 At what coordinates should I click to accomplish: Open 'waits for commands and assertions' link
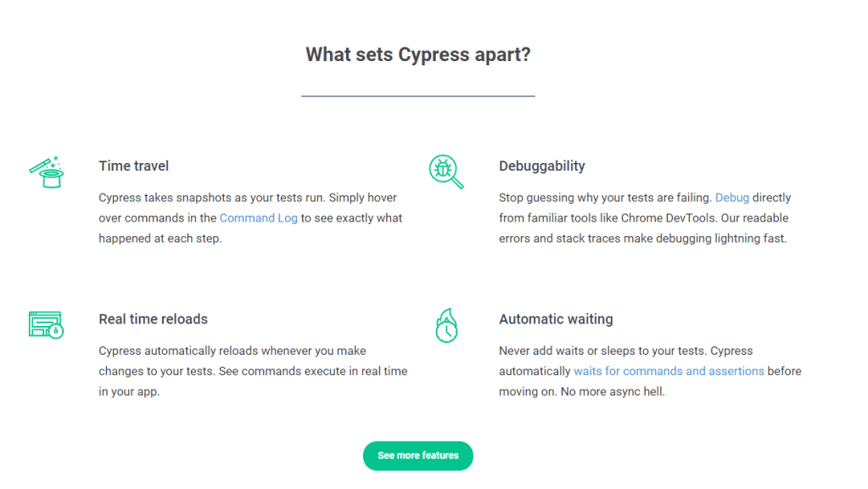[x=669, y=371]
